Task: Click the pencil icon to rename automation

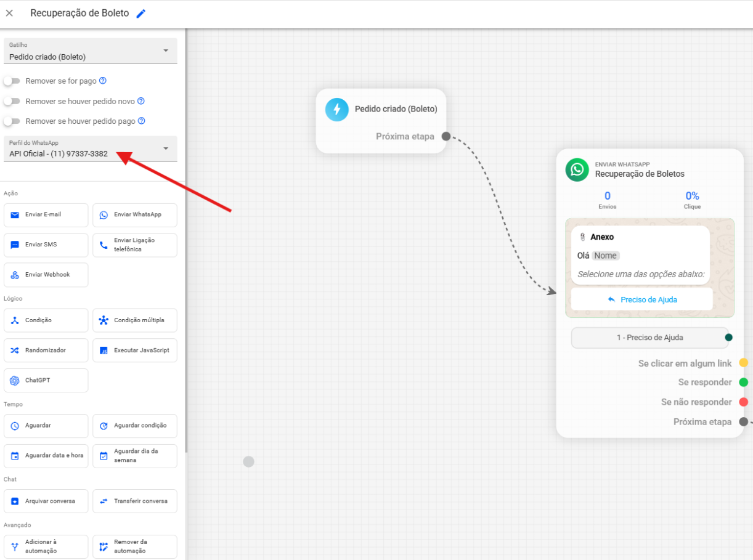Action: [x=141, y=14]
